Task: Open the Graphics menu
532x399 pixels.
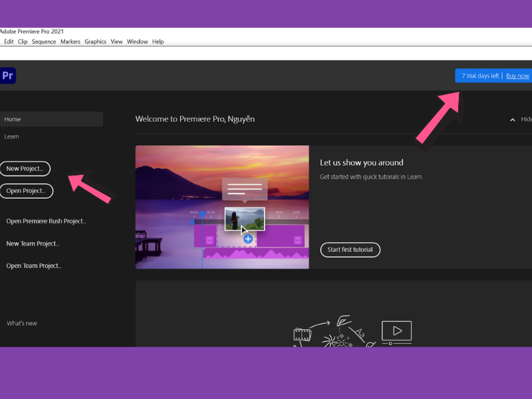Action: coord(95,41)
